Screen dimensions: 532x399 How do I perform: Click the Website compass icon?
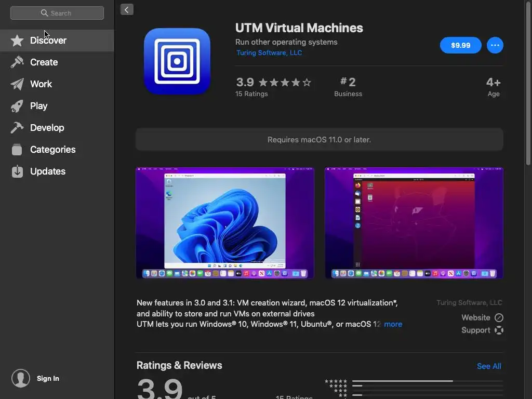pyautogui.click(x=499, y=318)
